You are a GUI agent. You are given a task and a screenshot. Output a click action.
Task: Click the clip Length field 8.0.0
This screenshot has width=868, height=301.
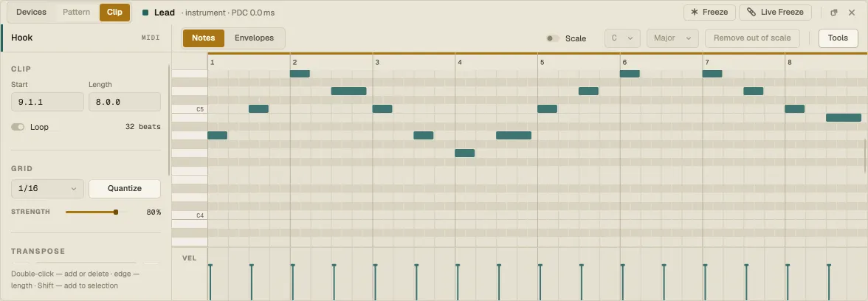125,102
